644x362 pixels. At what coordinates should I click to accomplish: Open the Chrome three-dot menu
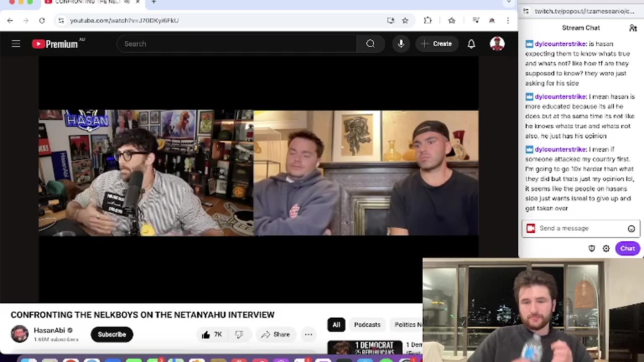pos(508,21)
